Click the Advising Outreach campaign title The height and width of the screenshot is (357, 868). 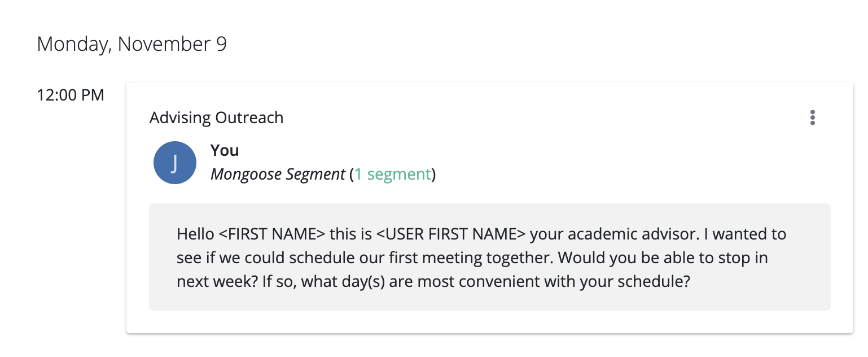pos(216,117)
